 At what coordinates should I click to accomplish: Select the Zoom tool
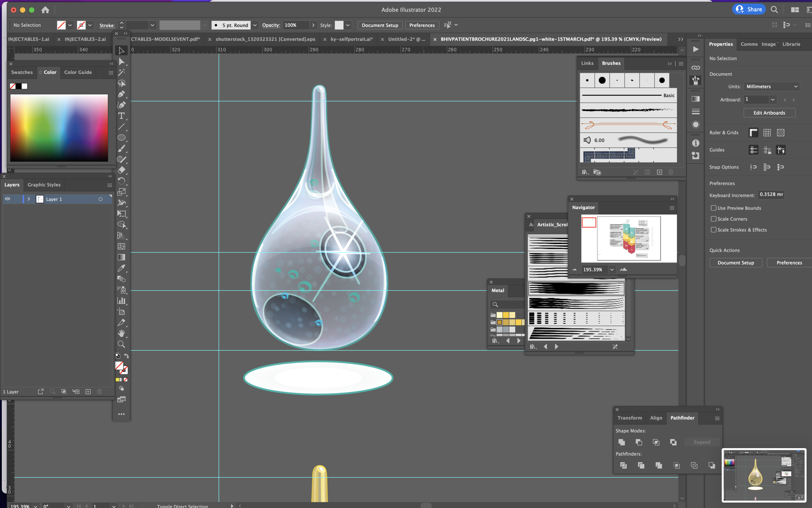point(121,345)
